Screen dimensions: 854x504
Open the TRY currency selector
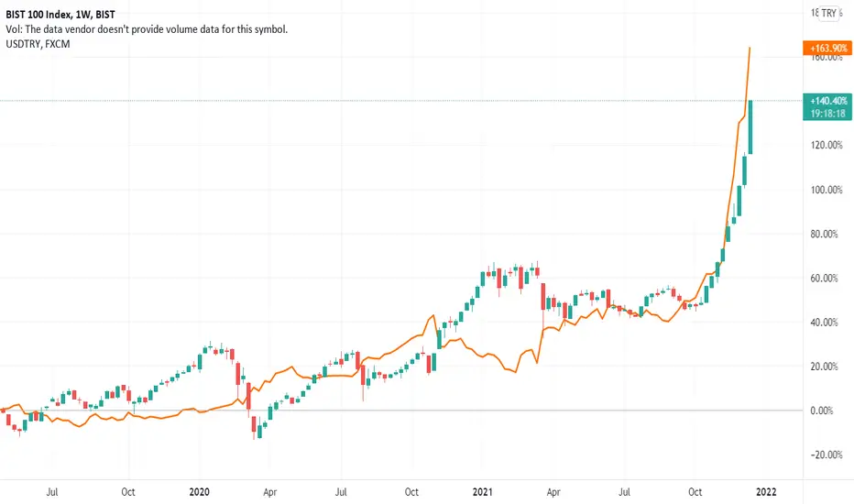click(828, 13)
